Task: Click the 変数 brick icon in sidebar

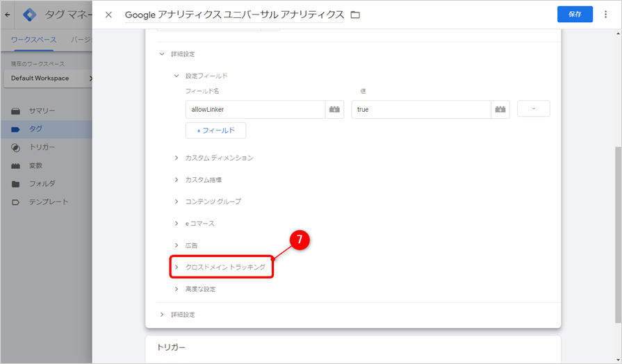Action: [15, 166]
